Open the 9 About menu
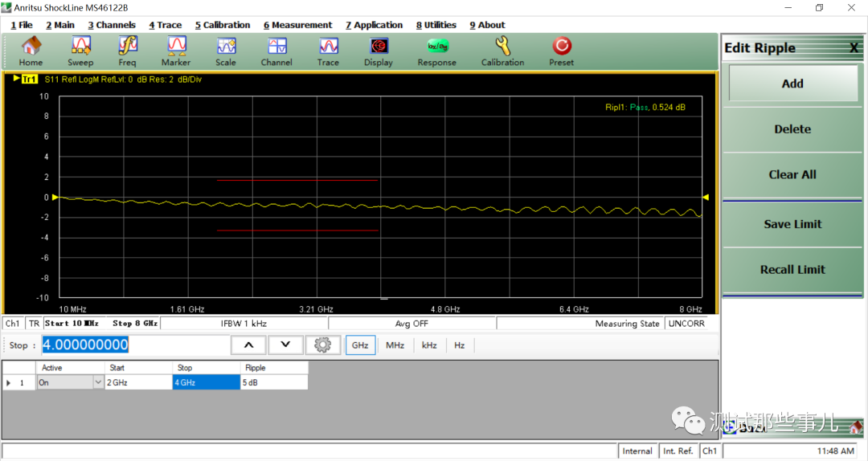Image resolution: width=868 pixels, height=461 pixels. click(488, 25)
